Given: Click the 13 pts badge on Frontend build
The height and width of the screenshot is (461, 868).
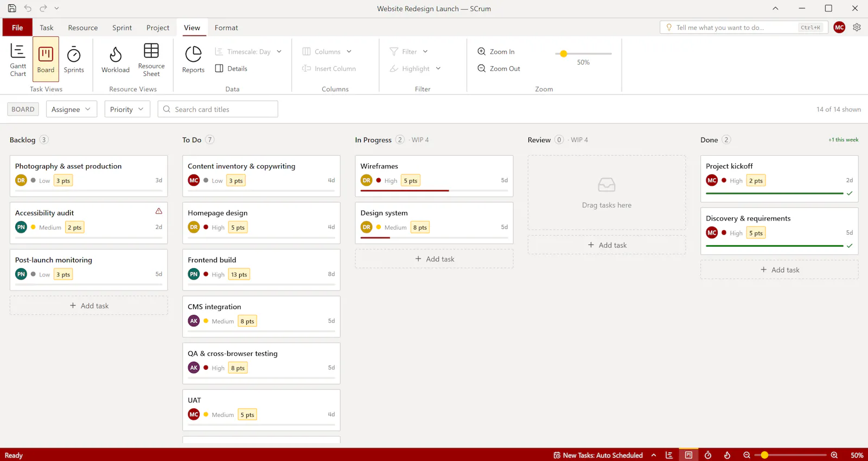Looking at the screenshot, I should tap(239, 274).
